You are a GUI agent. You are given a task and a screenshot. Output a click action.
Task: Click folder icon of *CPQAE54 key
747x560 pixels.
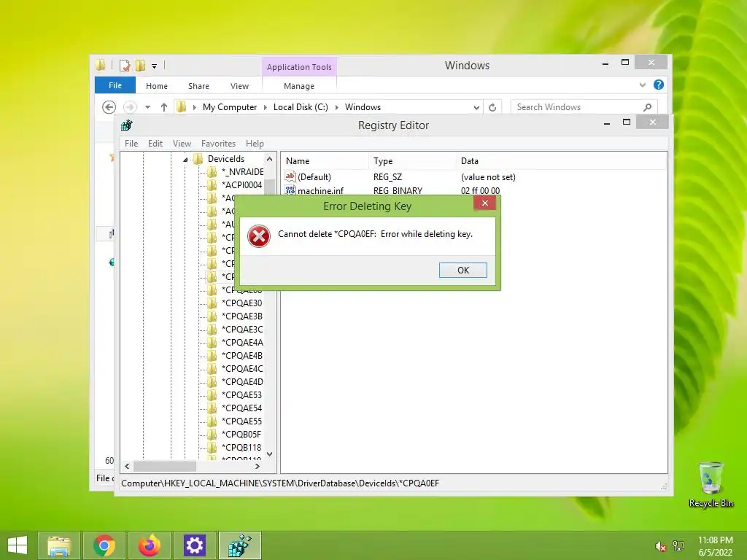212,408
